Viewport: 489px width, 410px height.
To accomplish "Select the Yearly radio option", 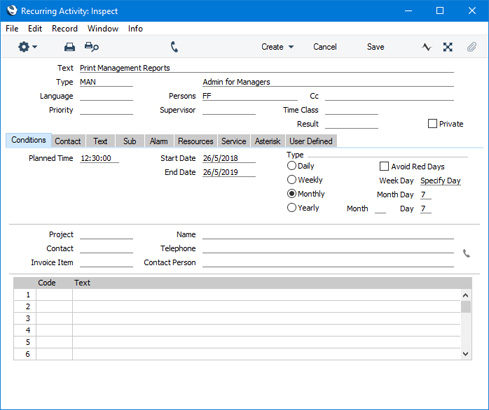I will coord(291,208).
